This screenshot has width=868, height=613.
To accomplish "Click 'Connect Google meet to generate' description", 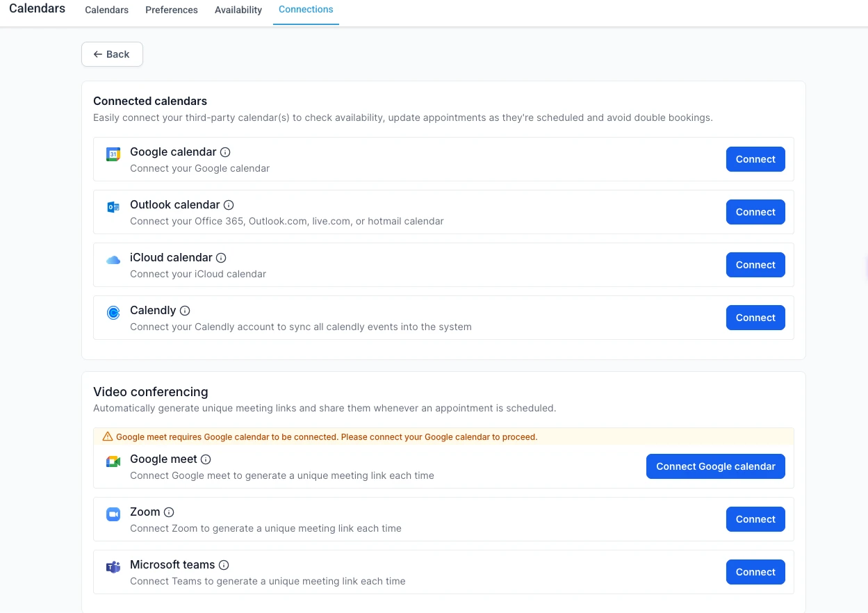I will pyautogui.click(x=282, y=475).
